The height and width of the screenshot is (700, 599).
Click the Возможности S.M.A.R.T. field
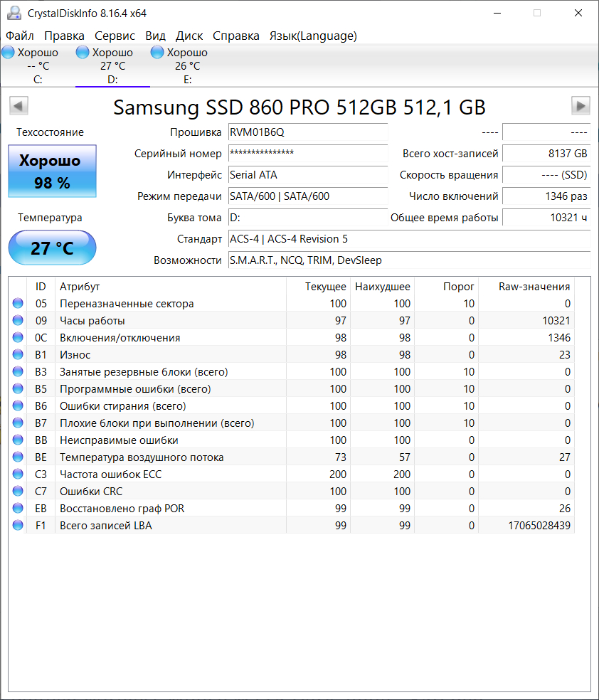click(x=409, y=260)
